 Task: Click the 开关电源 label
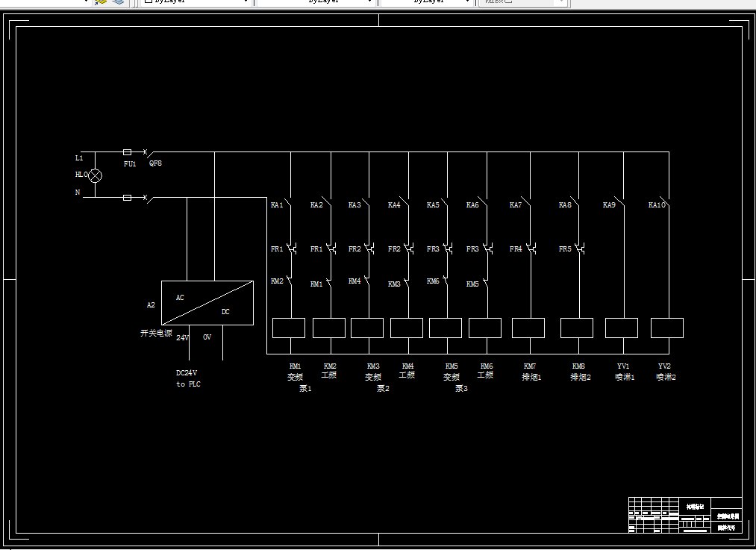[156, 333]
